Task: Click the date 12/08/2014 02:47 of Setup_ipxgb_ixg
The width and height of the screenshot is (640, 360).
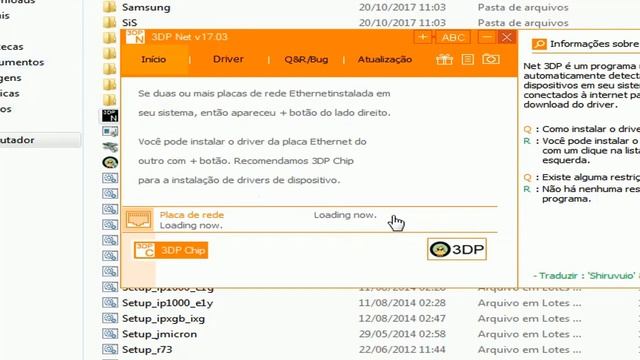Action: [402, 318]
